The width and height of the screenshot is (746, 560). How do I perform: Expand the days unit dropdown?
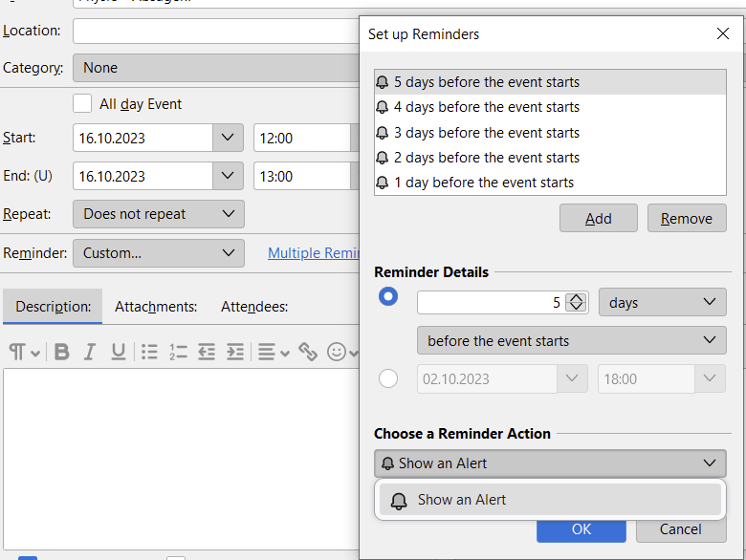click(662, 302)
